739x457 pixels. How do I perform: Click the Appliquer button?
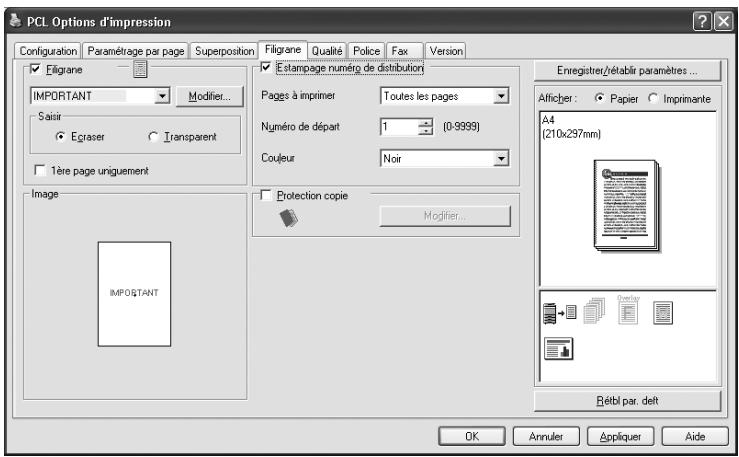tap(620, 437)
